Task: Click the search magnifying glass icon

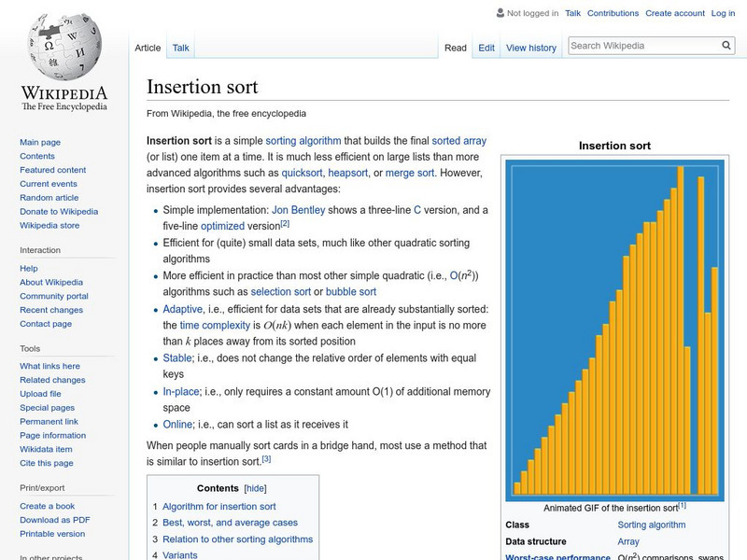Action: (726, 44)
